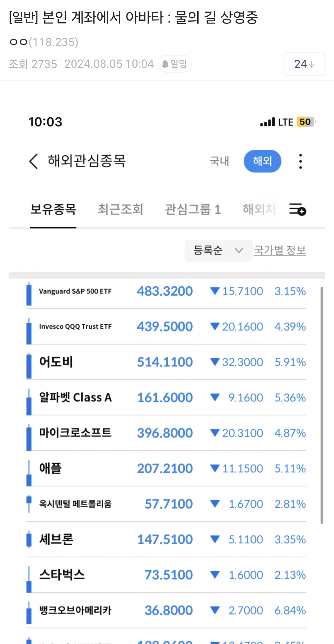Viewport: 334px width, 644px height.
Task: Click the add-group list icon
Action: click(x=298, y=209)
